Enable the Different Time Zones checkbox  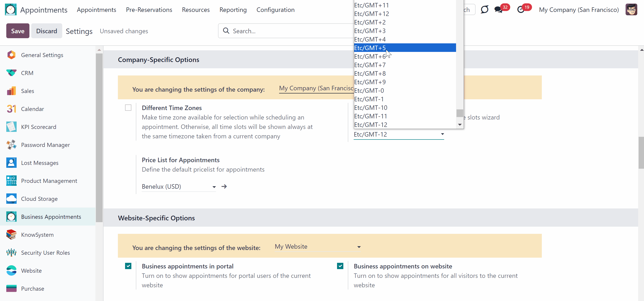(128, 108)
